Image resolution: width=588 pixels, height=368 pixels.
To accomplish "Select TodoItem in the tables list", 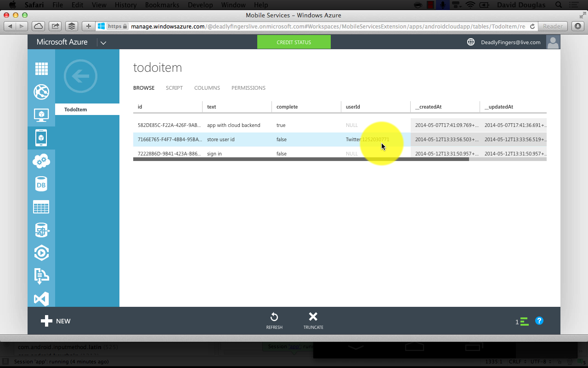I will pyautogui.click(x=87, y=109).
